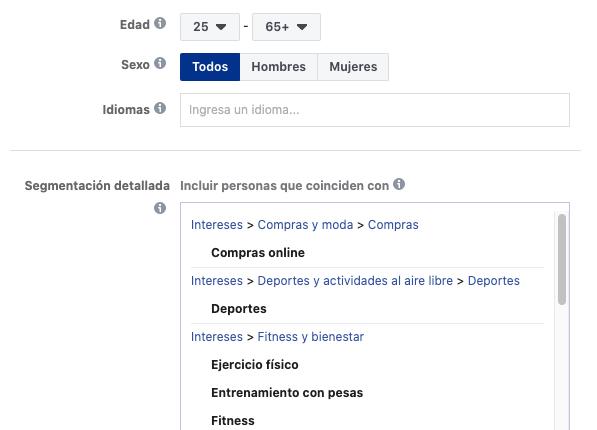597x430 pixels.
Task: Open the maximum age dropdown showing 65+
Action: tap(286, 27)
